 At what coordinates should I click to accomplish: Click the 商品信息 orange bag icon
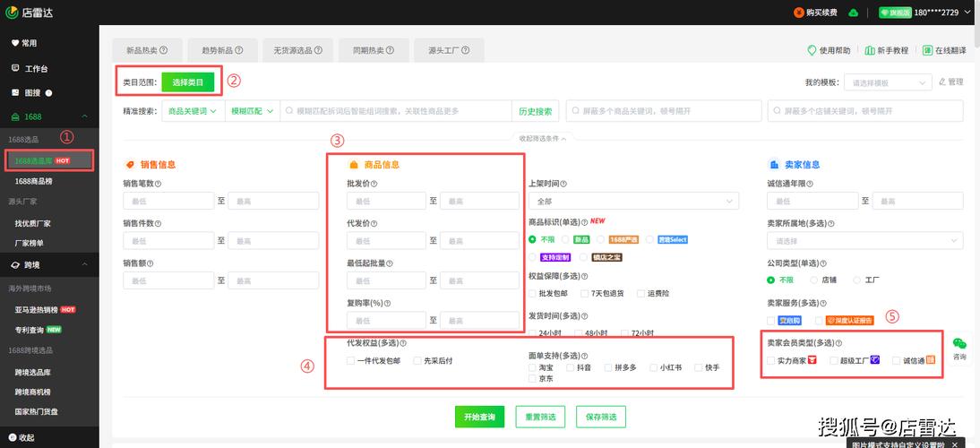pos(353,165)
